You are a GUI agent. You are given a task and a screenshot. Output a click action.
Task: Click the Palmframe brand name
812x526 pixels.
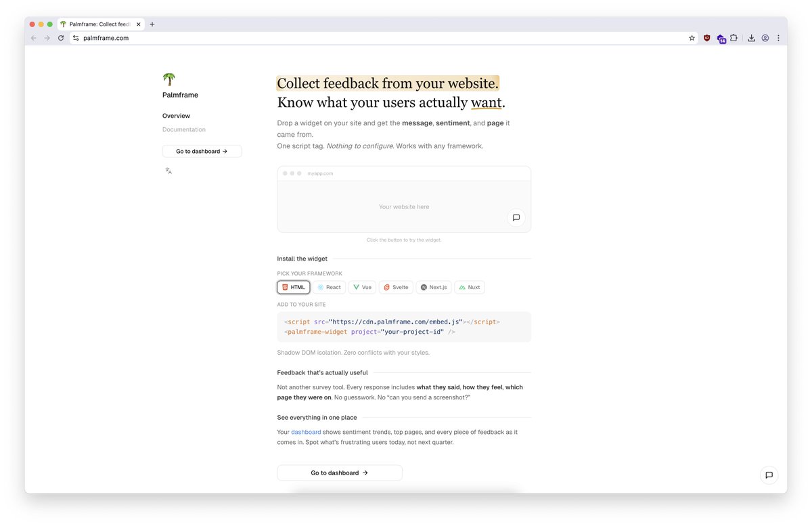click(x=180, y=95)
